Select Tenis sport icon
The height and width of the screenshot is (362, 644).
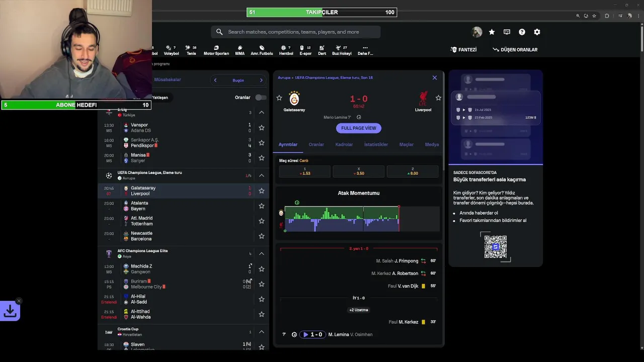coord(191,50)
